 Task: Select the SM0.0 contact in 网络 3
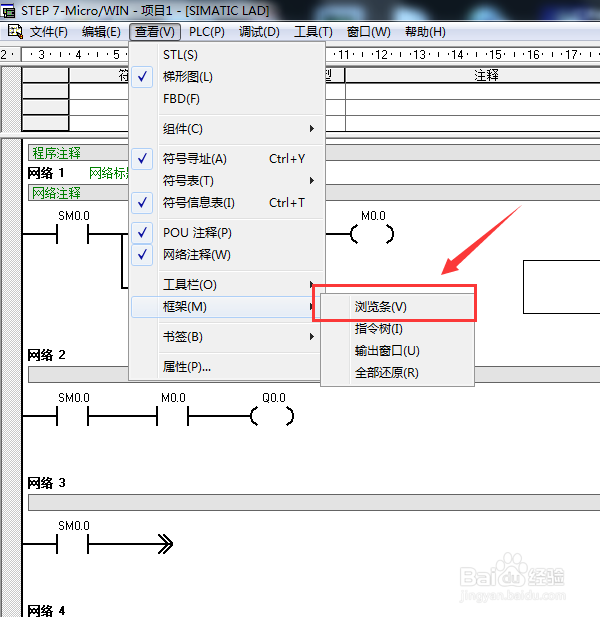coord(73,544)
